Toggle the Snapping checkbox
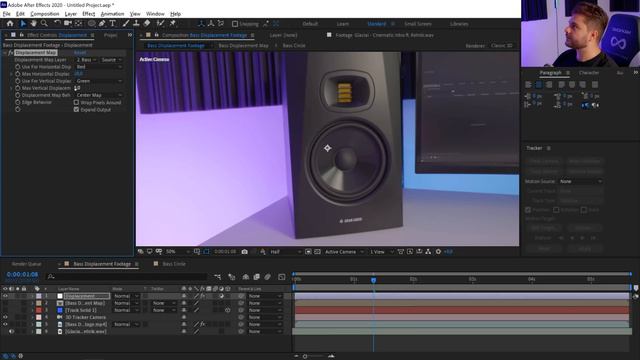Viewport: 640px width, 360px height. (x=235, y=24)
